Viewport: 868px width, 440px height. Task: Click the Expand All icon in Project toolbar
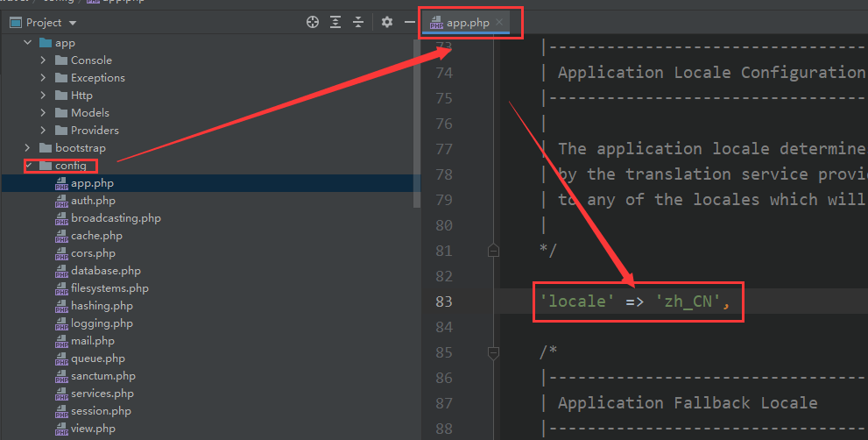point(335,22)
